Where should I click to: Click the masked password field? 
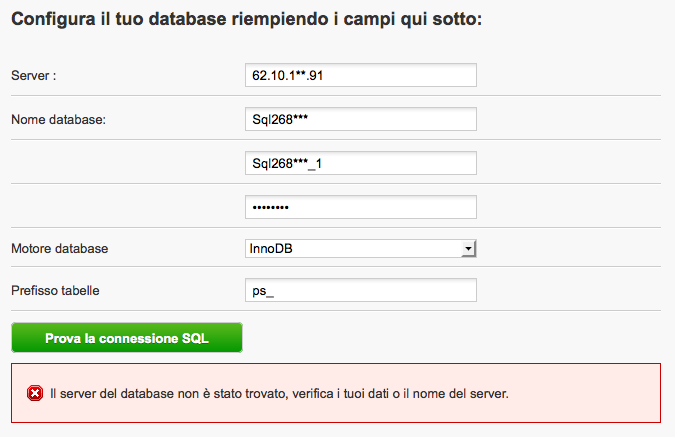point(360,207)
